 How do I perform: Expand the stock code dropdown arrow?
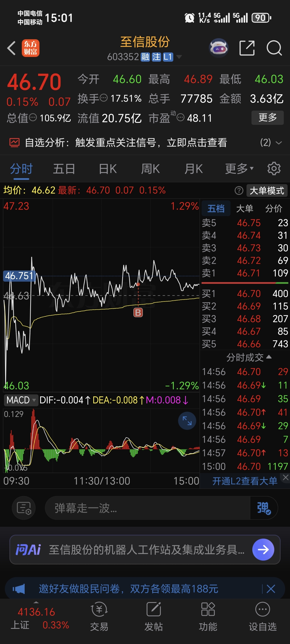(x=179, y=57)
